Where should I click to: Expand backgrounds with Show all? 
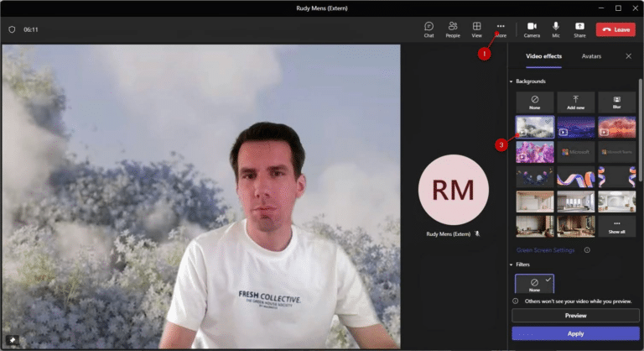[616, 227]
